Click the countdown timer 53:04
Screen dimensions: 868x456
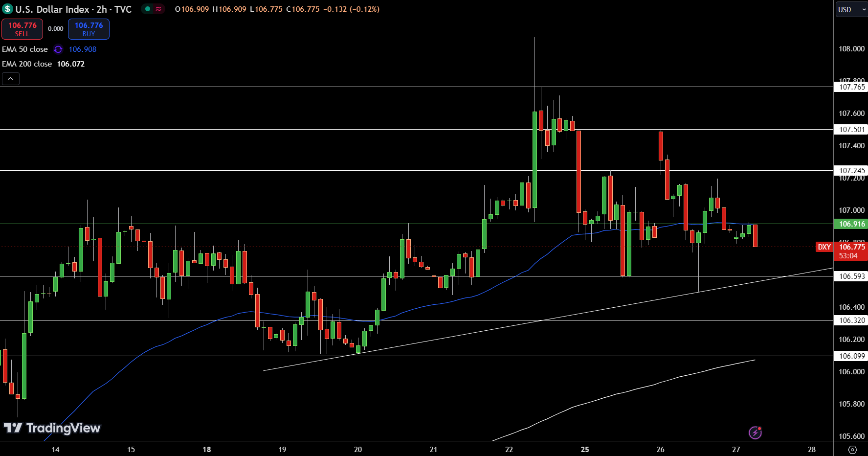pos(848,256)
